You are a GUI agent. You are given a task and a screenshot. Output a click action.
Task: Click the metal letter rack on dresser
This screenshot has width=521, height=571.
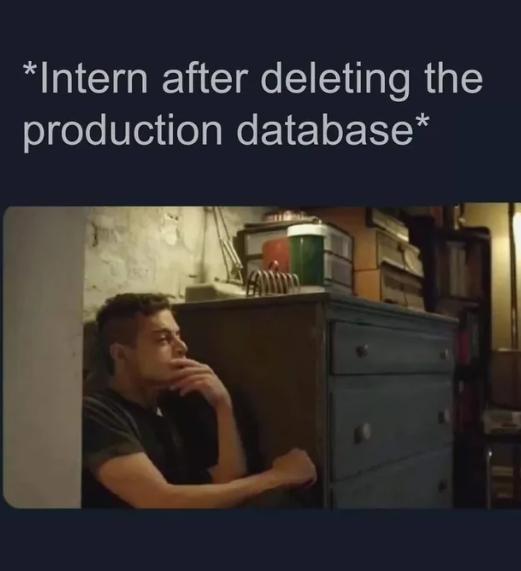click(x=271, y=282)
